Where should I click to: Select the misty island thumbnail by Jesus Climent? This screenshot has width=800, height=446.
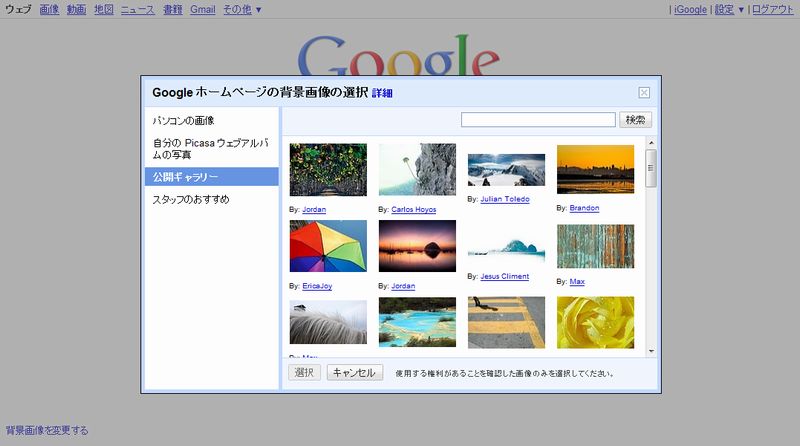click(506, 246)
